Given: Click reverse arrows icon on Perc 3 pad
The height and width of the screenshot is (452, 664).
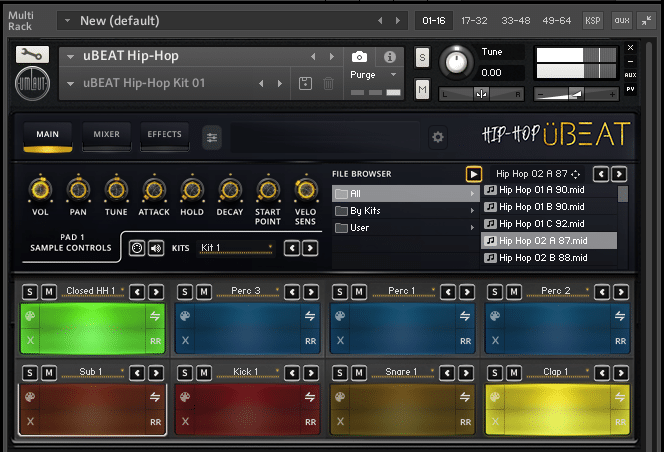Looking at the screenshot, I should [x=310, y=316].
